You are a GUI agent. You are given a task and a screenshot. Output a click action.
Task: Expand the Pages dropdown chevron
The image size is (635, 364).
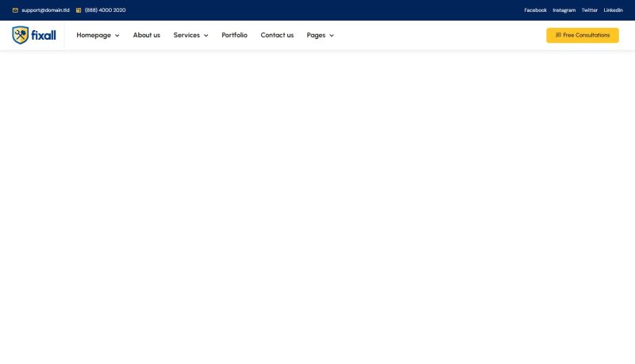click(x=332, y=36)
